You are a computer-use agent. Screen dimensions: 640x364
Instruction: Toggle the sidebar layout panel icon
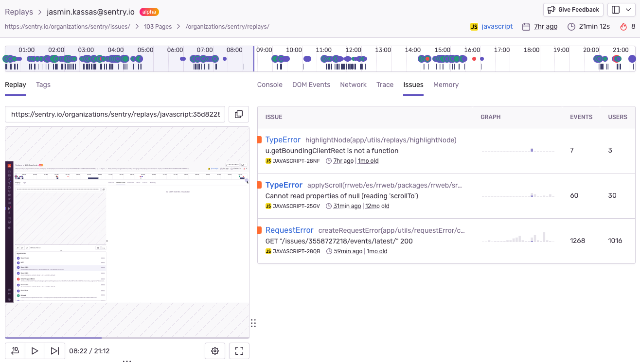click(x=616, y=10)
